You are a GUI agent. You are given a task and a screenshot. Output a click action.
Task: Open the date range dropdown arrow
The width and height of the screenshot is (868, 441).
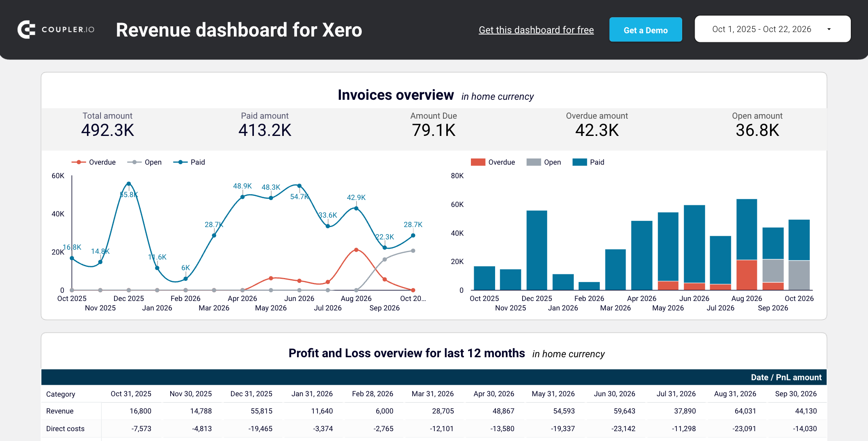click(x=829, y=29)
